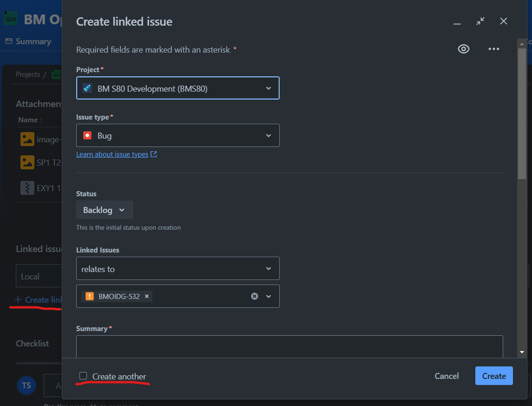
Task: Open the image attachment thumbnail
Action: pos(28,139)
